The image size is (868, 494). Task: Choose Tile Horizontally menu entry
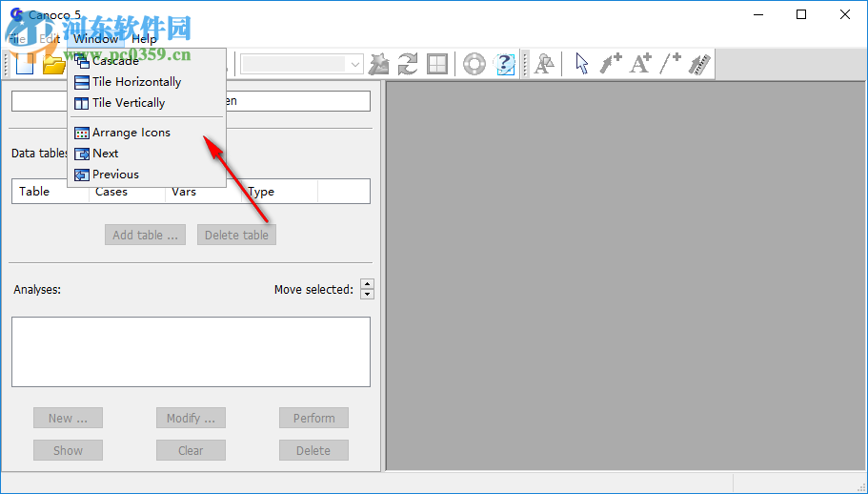[x=147, y=82]
